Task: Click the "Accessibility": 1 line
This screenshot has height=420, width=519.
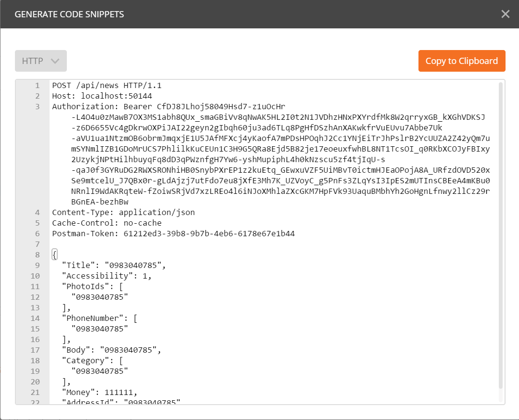Action: point(107,276)
